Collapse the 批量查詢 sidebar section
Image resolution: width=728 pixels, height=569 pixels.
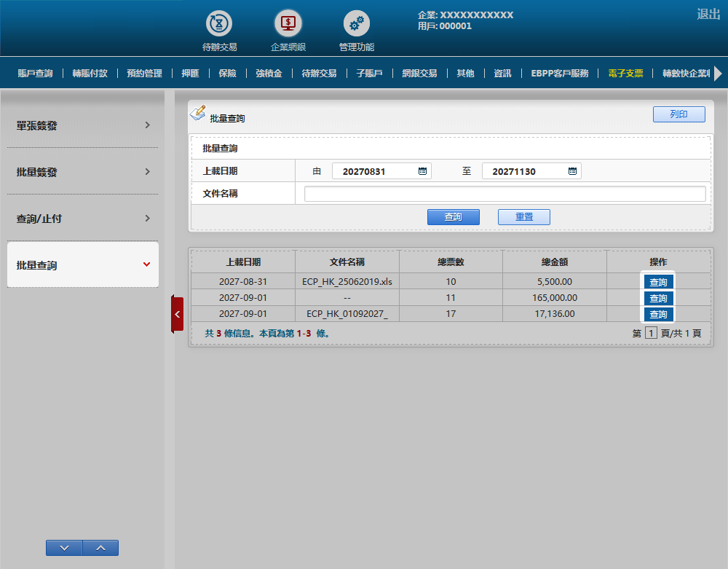pos(83,265)
